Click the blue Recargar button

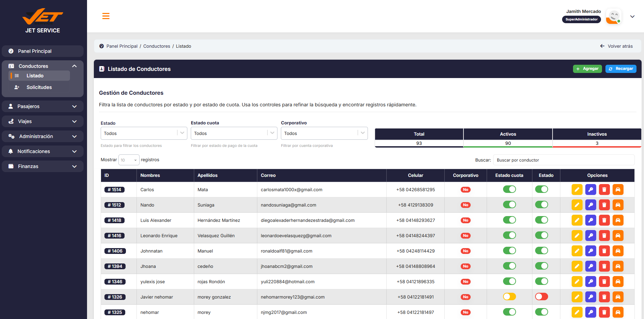(621, 69)
